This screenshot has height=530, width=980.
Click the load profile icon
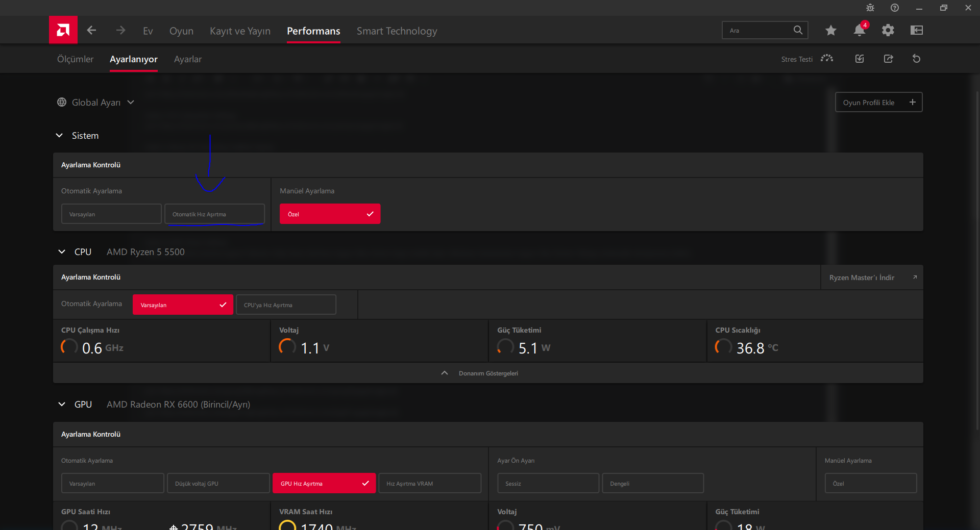pyautogui.click(x=860, y=59)
